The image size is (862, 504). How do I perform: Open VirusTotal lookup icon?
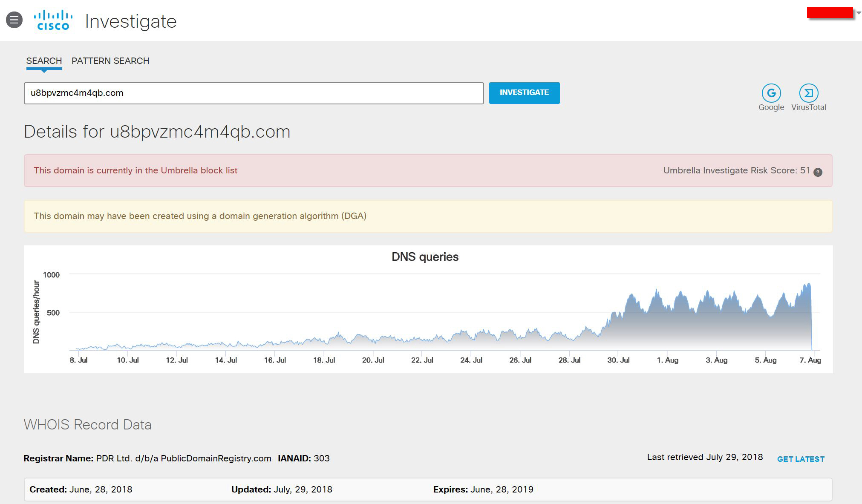coord(808,93)
